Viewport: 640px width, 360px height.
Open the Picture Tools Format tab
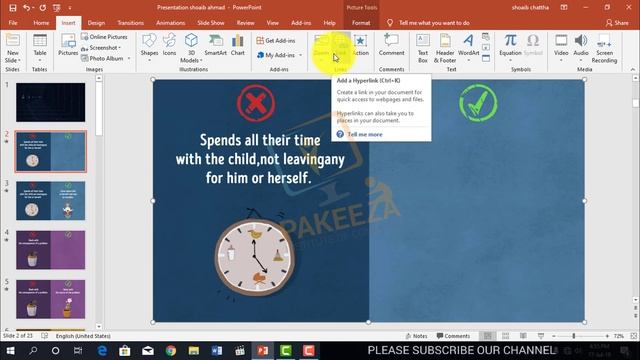(x=361, y=23)
